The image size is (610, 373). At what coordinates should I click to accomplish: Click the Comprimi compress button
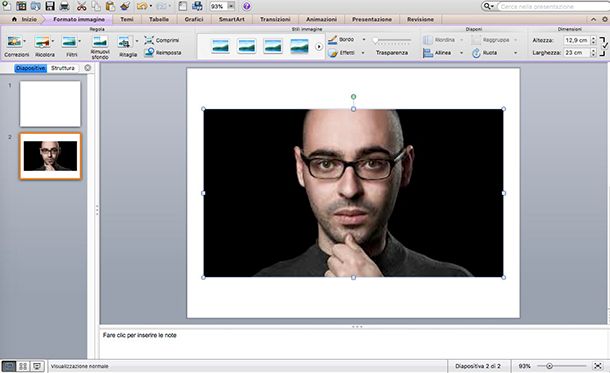pos(161,40)
